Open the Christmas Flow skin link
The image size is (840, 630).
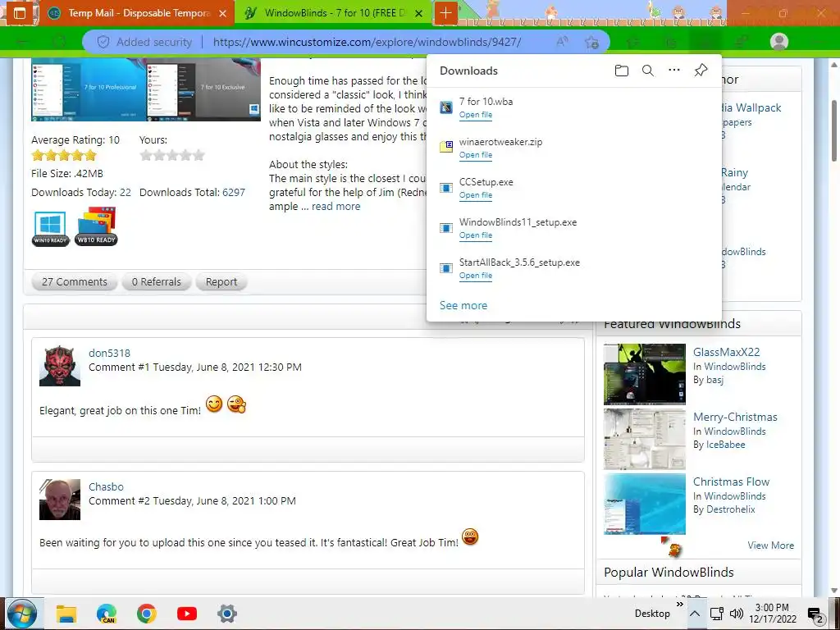pos(731,482)
